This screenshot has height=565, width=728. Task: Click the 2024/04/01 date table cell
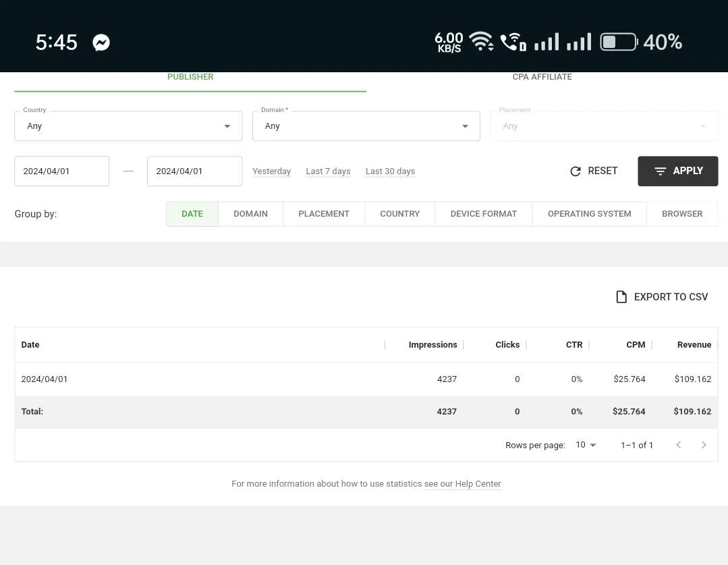pyautogui.click(x=45, y=379)
